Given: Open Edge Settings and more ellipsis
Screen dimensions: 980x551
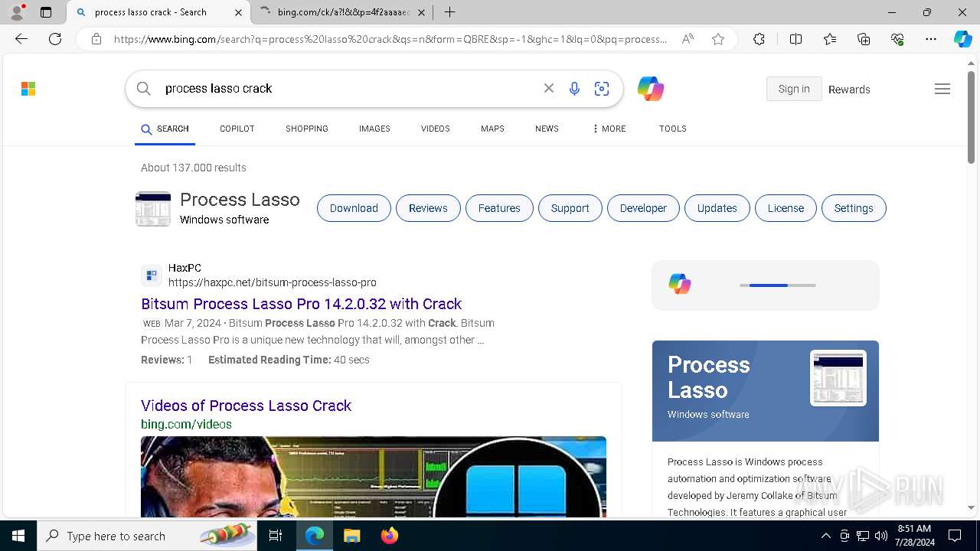Looking at the screenshot, I should [x=931, y=39].
